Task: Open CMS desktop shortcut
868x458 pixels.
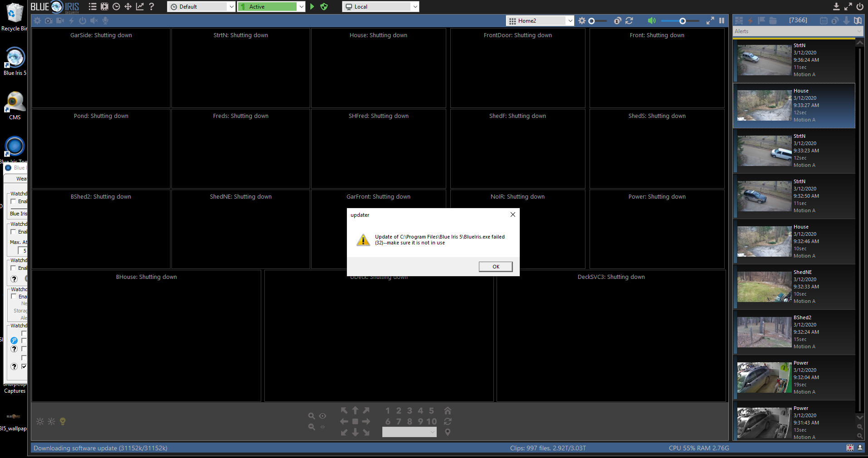Action: coord(15,105)
